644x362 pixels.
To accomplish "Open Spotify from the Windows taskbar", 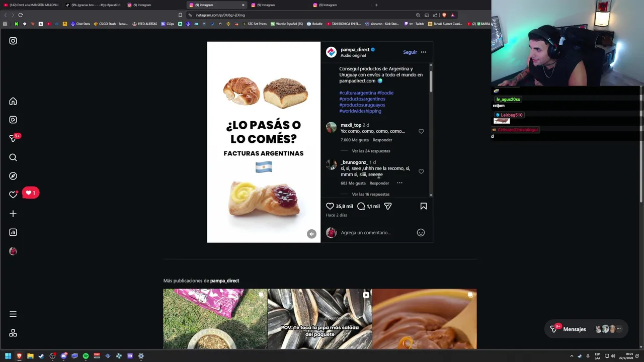I will 86,356.
